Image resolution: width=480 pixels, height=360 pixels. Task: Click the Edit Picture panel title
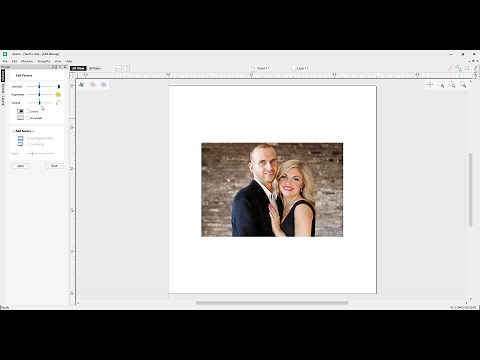(x=24, y=76)
